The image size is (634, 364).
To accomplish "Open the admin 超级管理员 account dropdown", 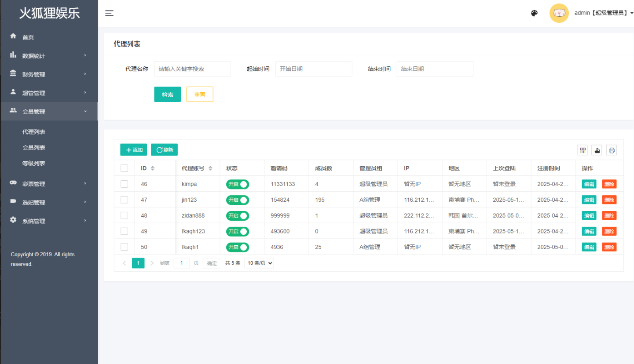I will (604, 13).
